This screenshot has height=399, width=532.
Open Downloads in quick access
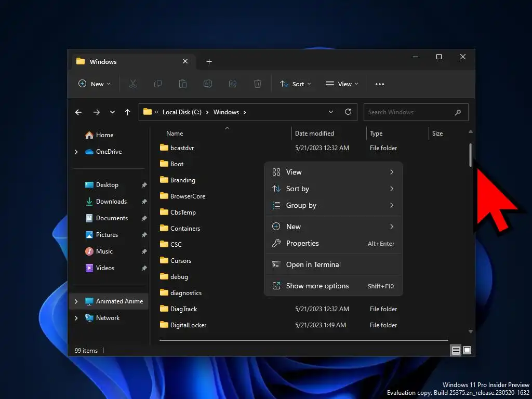(x=106, y=202)
